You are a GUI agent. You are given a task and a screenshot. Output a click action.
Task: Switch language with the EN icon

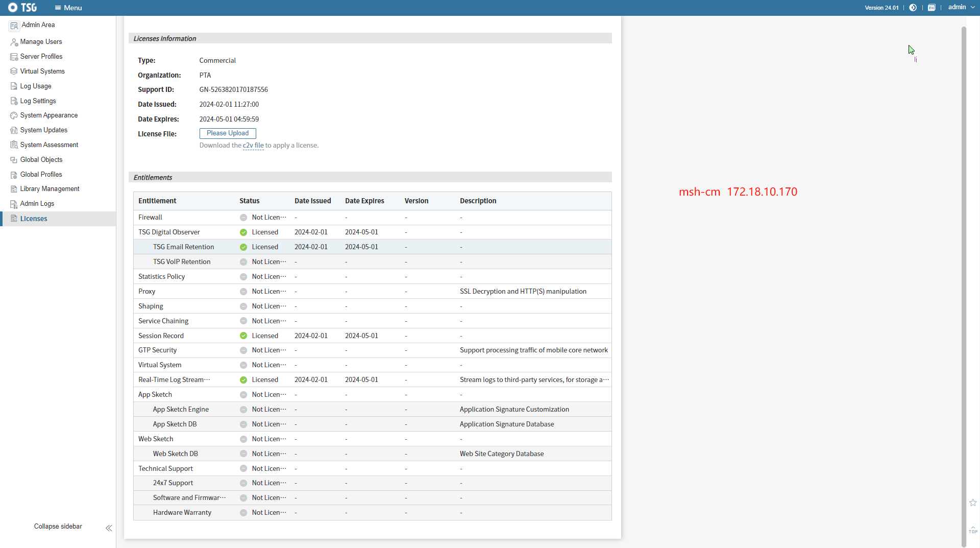pos(932,8)
